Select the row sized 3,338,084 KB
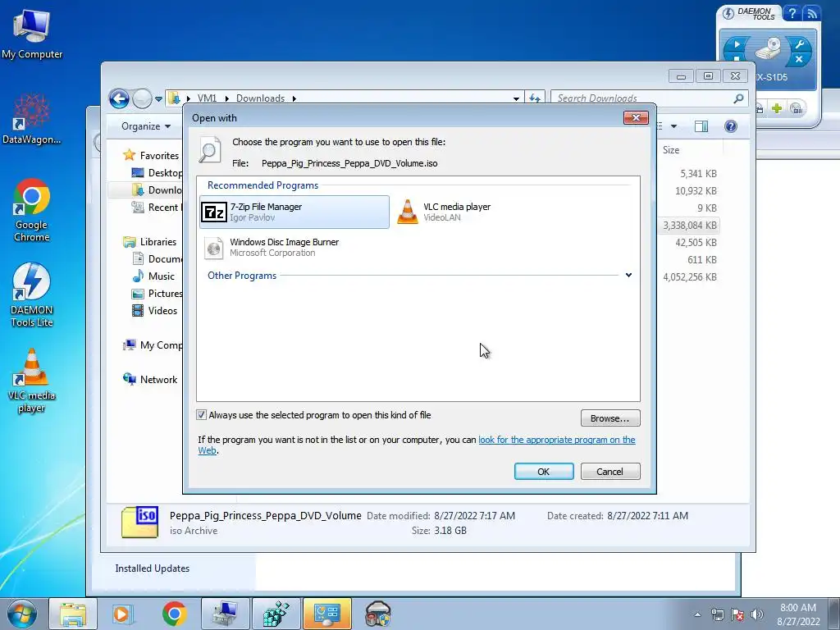Viewport: 840px width, 630px height. coord(689,226)
